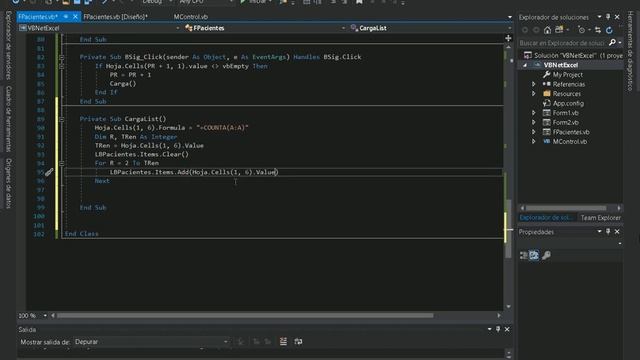The image size is (640, 360).
Task: Select App.config in Solution Explorer
Action: [568, 103]
